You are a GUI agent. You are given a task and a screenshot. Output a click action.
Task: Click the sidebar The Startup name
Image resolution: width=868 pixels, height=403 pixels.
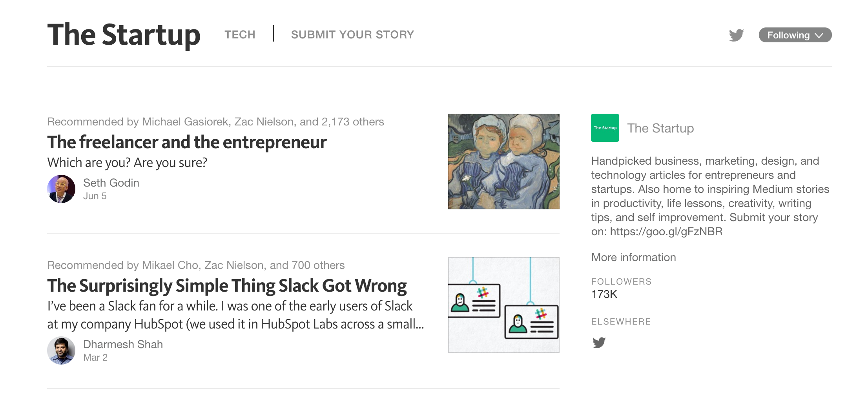[660, 128]
